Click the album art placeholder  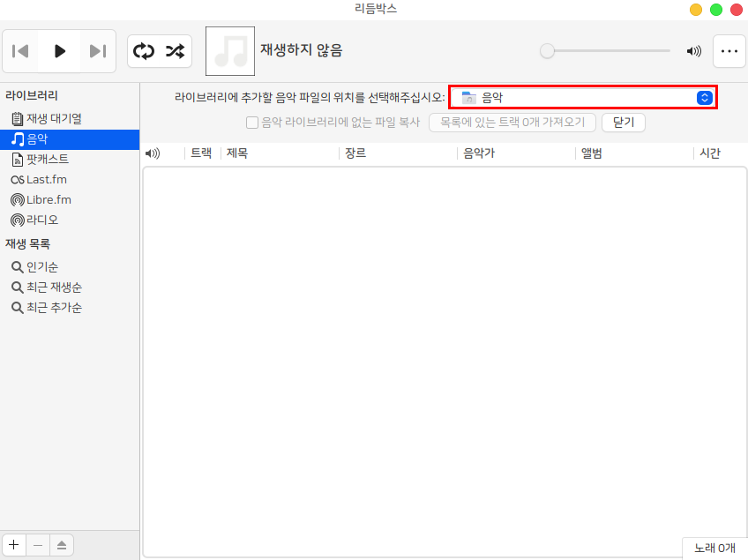[230, 51]
